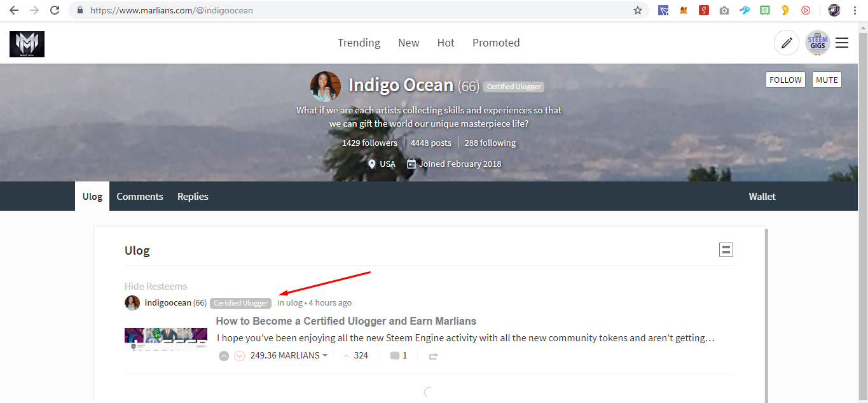Viewport: 868px width, 403px height.
Task: Open the Trending feed
Action: pyautogui.click(x=359, y=43)
